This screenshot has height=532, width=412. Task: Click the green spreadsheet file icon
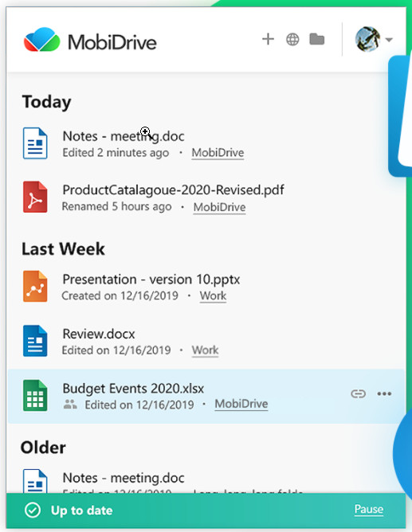coord(35,396)
